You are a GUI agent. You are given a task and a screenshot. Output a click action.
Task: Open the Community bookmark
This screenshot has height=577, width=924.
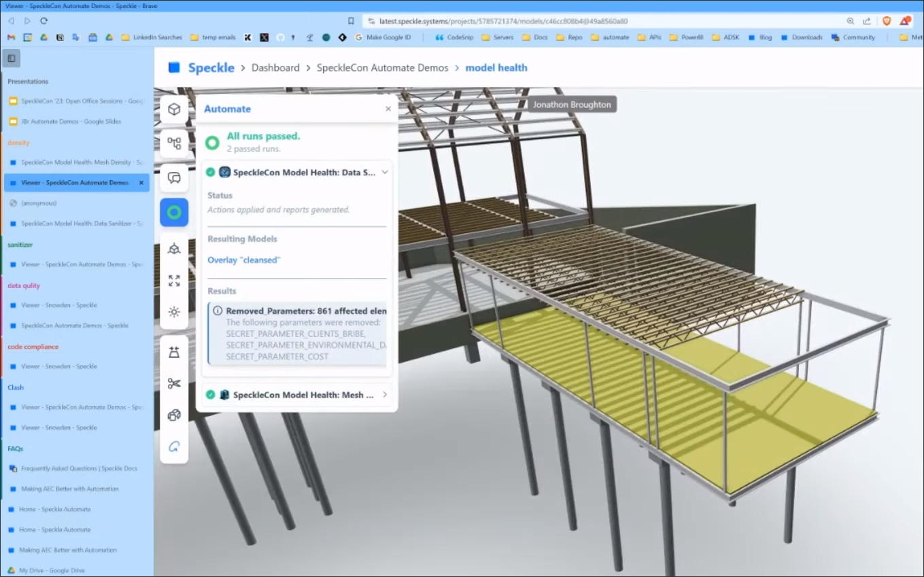pos(853,37)
